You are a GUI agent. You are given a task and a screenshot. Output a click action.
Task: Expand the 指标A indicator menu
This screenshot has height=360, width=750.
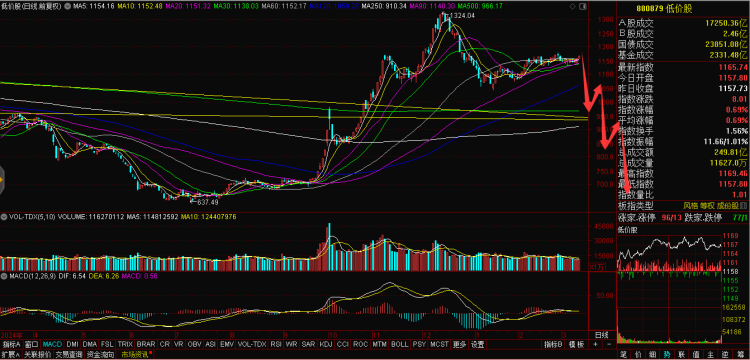click(x=11, y=344)
